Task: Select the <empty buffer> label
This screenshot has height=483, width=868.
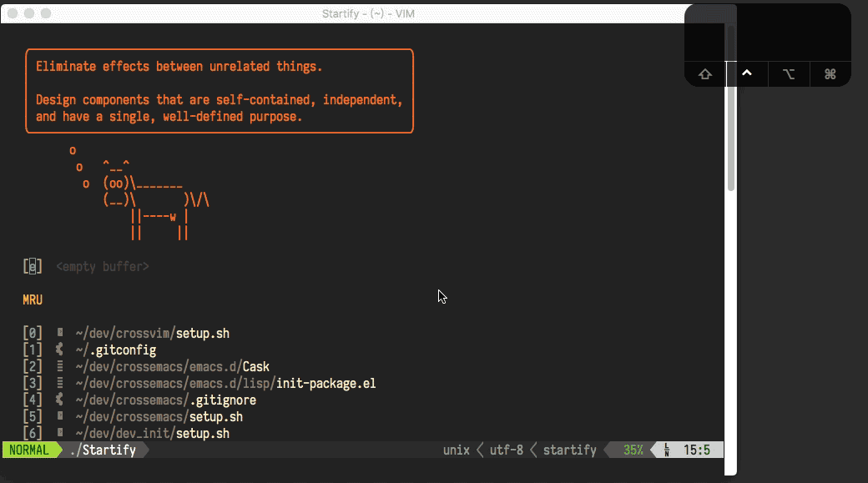Action: pos(103,267)
